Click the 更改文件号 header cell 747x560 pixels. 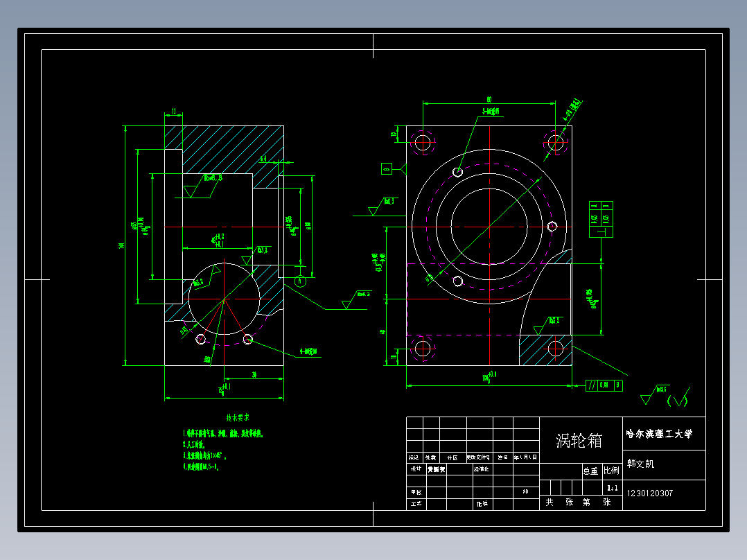(479, 457)
